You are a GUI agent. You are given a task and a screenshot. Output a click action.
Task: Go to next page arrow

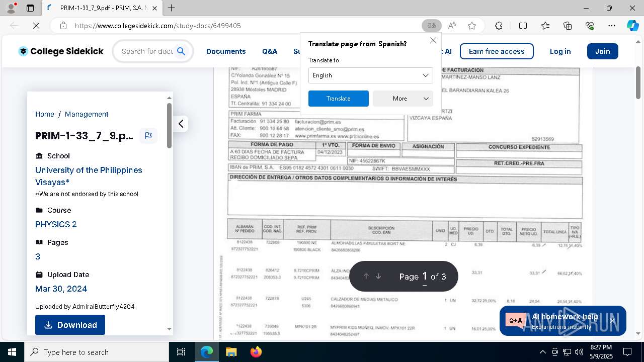378,276
